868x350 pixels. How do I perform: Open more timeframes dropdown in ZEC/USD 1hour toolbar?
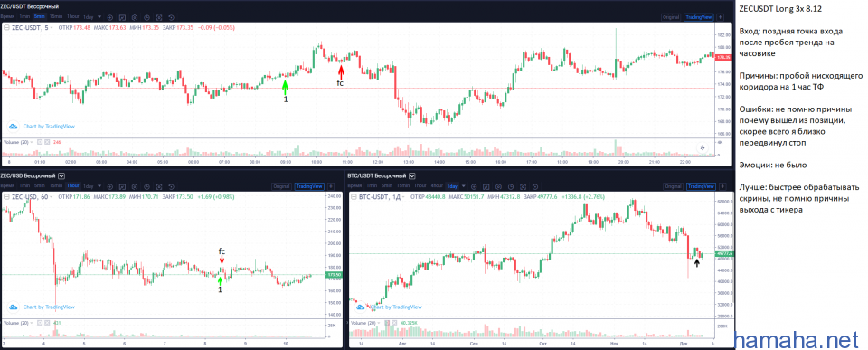(99, 186)
